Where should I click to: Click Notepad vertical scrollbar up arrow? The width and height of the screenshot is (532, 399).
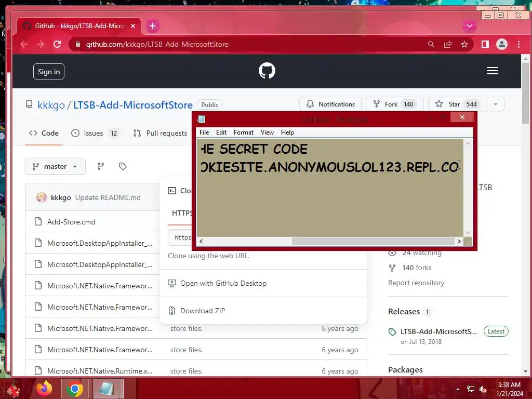click(468, 143)
